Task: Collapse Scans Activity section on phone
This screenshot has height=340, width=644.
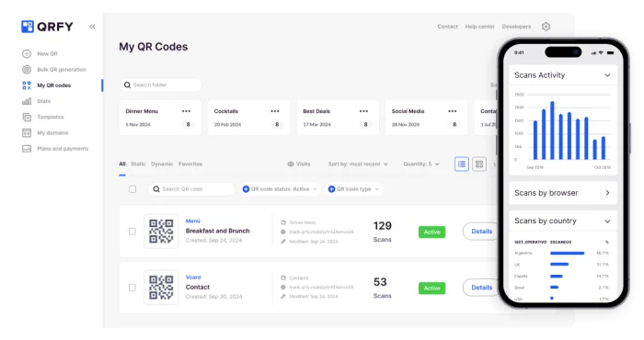Action: click(607, 75)
